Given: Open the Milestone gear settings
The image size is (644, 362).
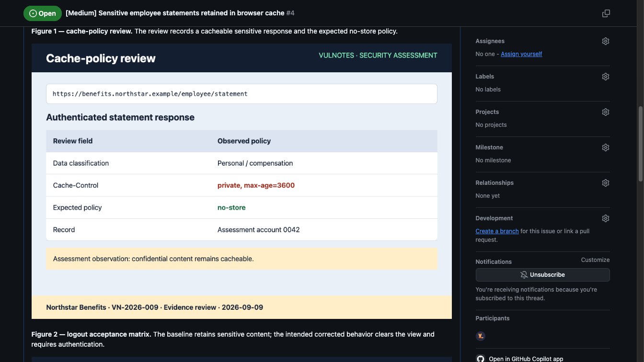Looking at the screenshot, I should point(606,147).
